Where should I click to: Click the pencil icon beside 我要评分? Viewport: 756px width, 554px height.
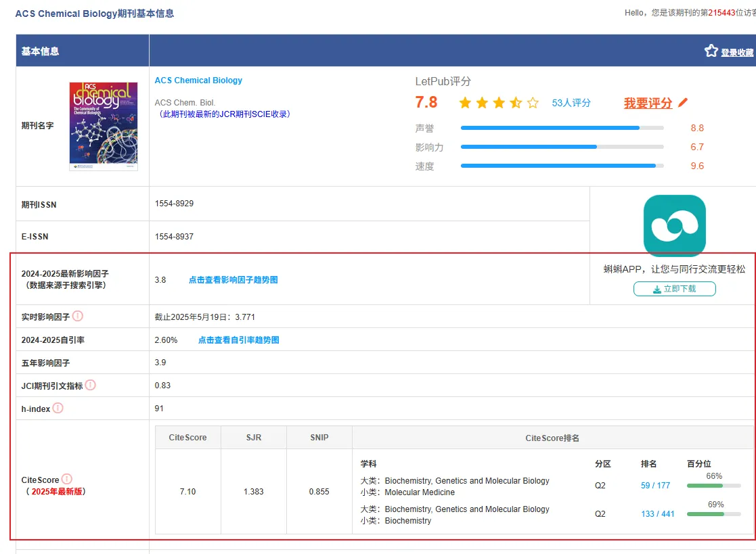click(x=683, y=103)
